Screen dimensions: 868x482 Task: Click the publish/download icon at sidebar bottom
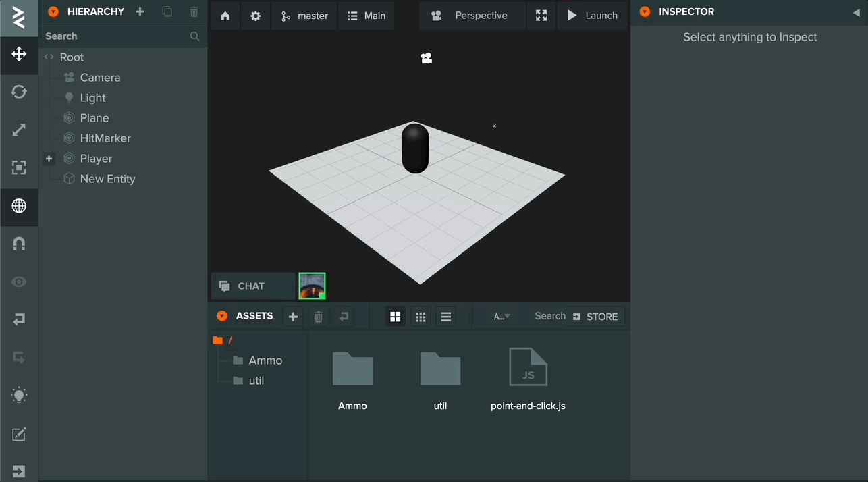click(x=19, y=471)
